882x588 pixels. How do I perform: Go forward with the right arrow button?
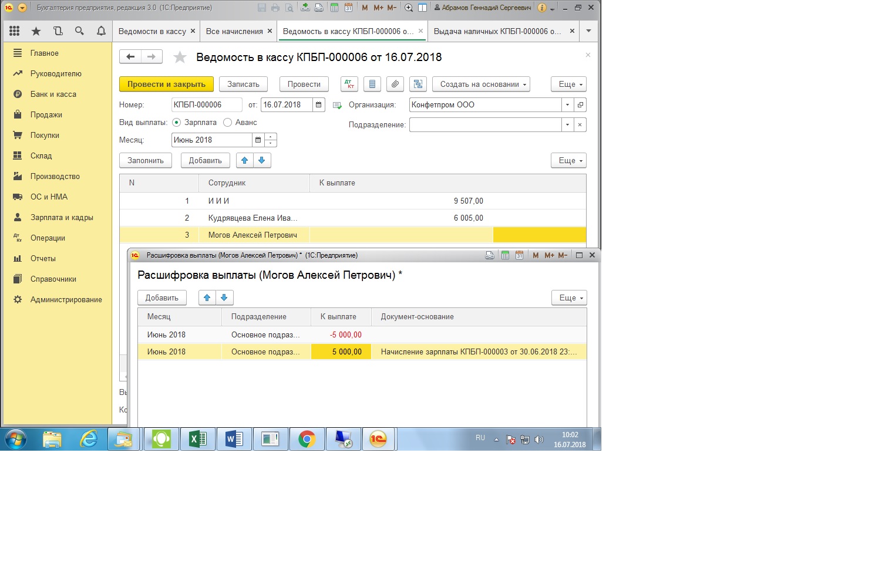click(152, 56)
